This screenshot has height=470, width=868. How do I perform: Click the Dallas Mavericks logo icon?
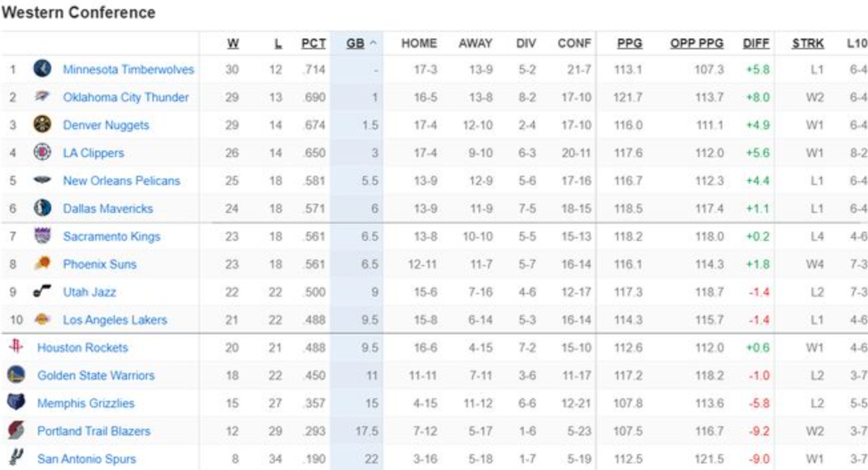[42, 208]
